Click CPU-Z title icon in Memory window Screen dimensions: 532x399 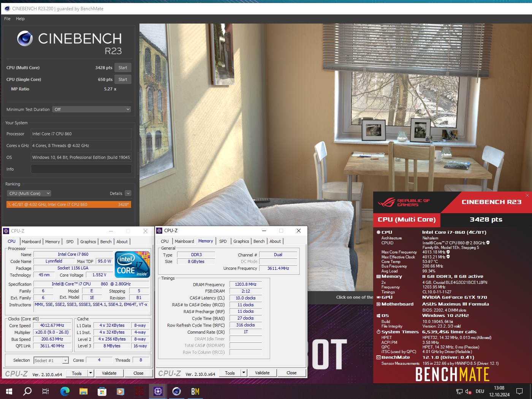pos(159,231)
